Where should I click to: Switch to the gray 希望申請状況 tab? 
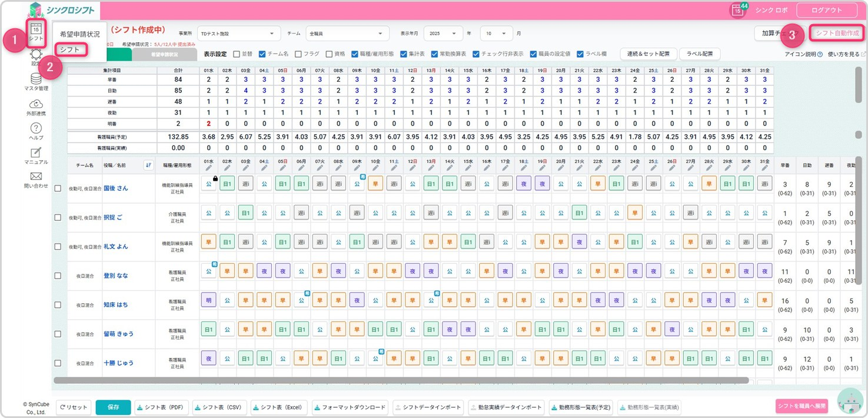pos(164,54)
